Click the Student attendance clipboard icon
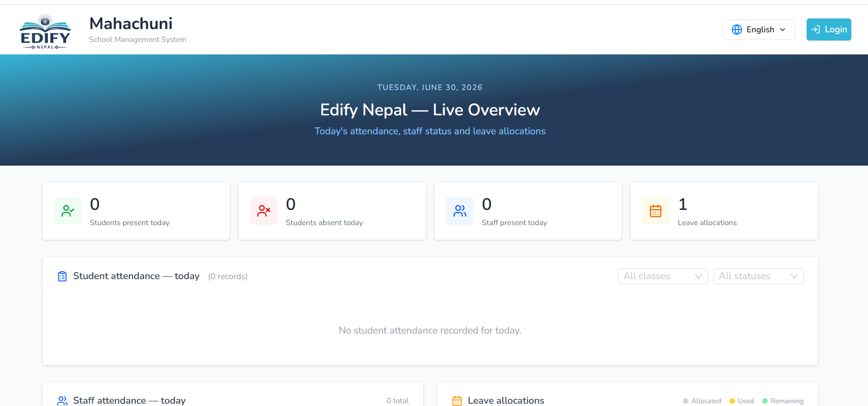The height and width of the screenshot is (406, 868). coord(62,276)
